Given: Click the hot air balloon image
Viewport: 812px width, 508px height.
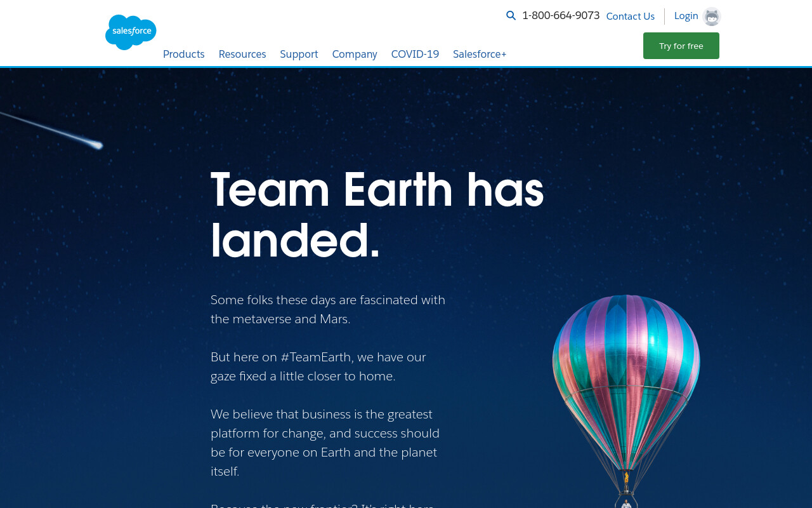Looking at the screenshot, I should pos(626,401).
